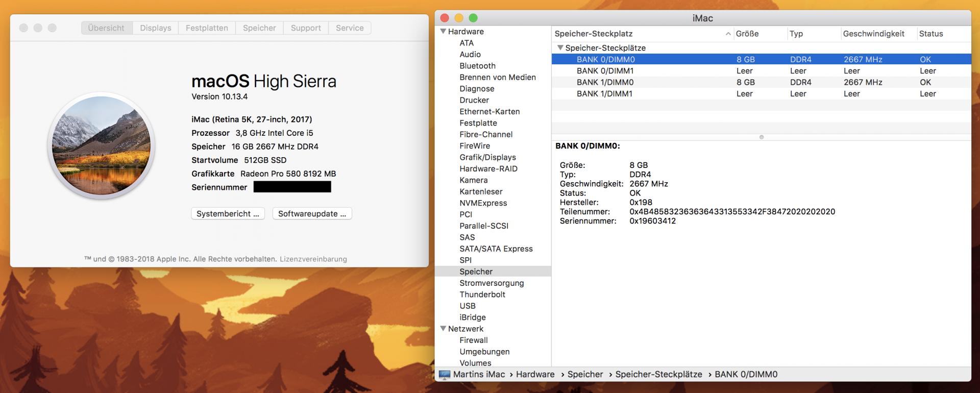This screenshot has width=980, height=393.
Task: Collapse the Hardware tree section
Action: (x=443, y=31)
